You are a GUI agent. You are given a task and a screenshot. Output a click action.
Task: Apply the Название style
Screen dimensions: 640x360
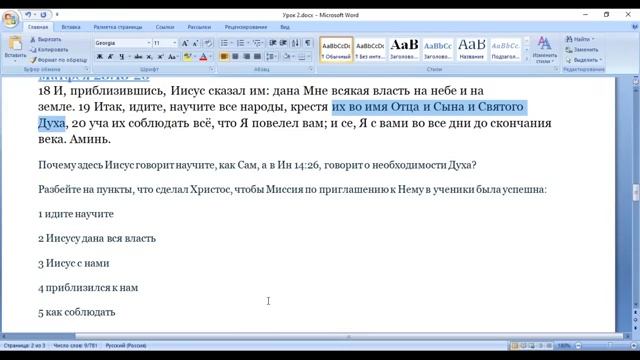[471, 50]
